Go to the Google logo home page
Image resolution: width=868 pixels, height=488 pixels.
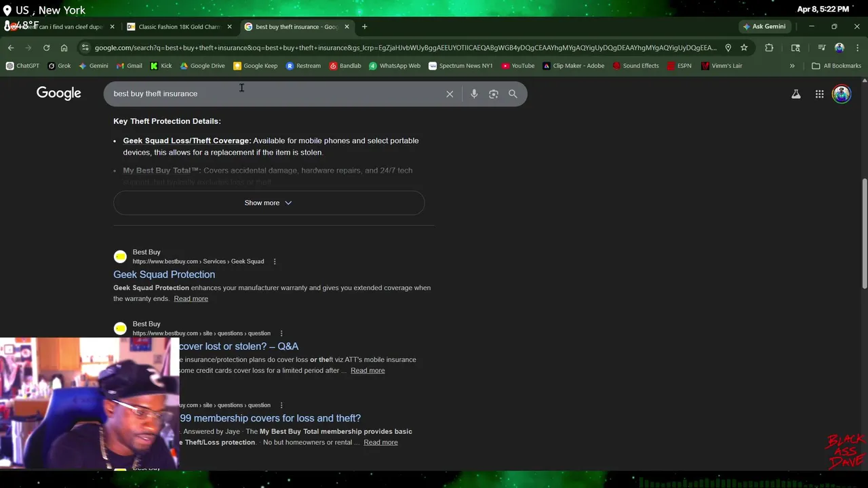click(x=59, y=94)
